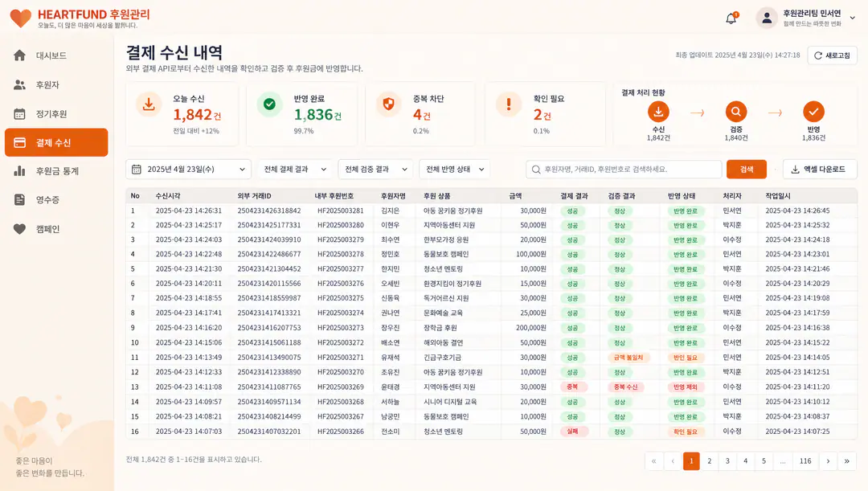
Task: Click the 긴급구호기금 product cell
Action: coord(442,358)
